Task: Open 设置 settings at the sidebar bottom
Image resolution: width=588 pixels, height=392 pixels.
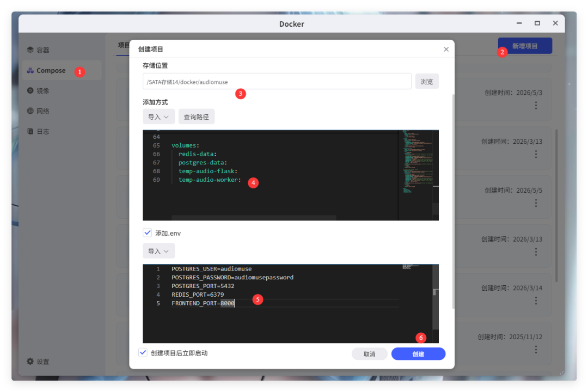Action: 38,362
